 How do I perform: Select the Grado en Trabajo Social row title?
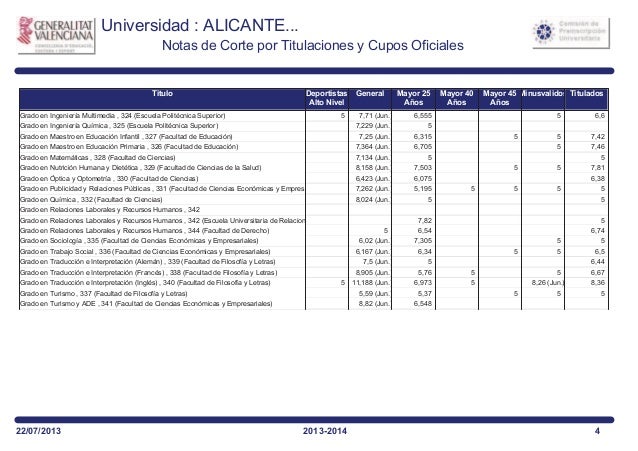coord(145,252)
